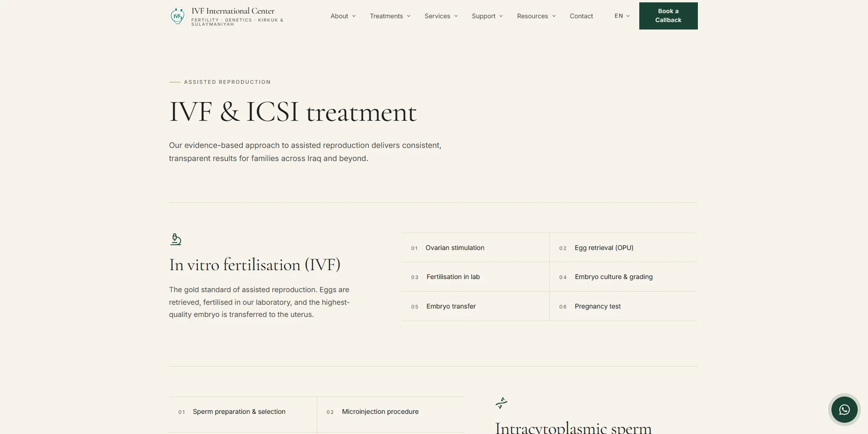
Task: Expand the Services menu
Action: (x=441, y=16)
